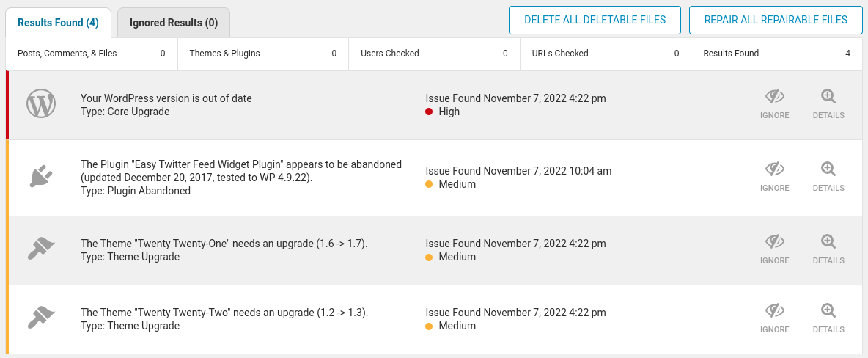
Task: Ignore the Twenty Twenty-Two theme upgrade issue
Action: coord(775,318)
